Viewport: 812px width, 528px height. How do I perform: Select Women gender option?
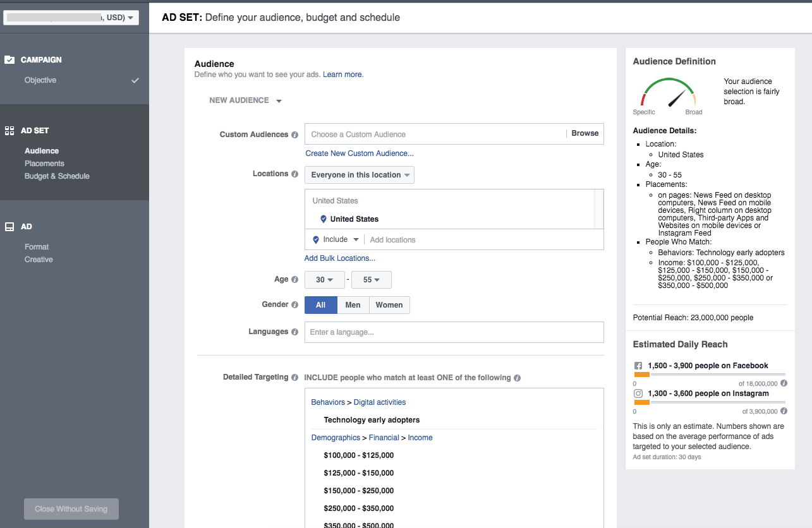[389, 305]
